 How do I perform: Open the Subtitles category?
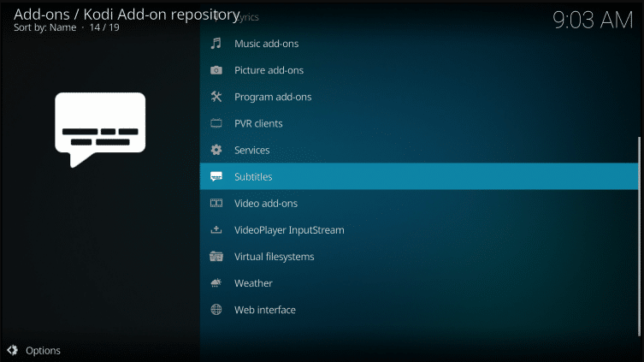pos(253,176)
